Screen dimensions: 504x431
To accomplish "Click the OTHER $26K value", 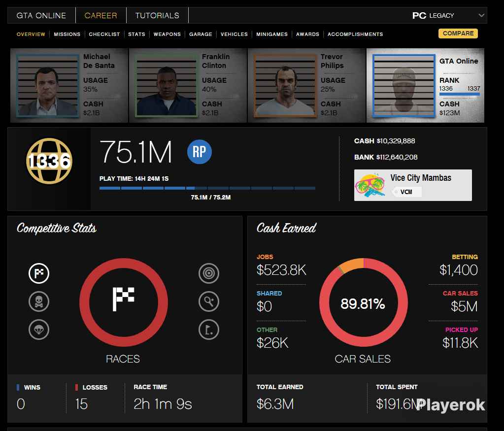I will coord(272,343).
